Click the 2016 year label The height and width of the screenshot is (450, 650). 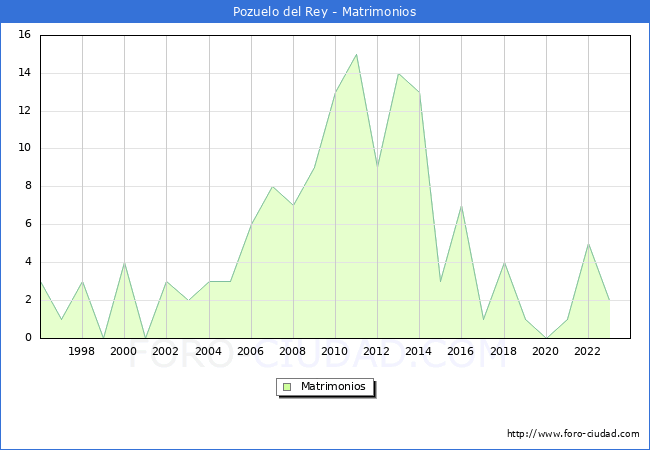[461, 352]
